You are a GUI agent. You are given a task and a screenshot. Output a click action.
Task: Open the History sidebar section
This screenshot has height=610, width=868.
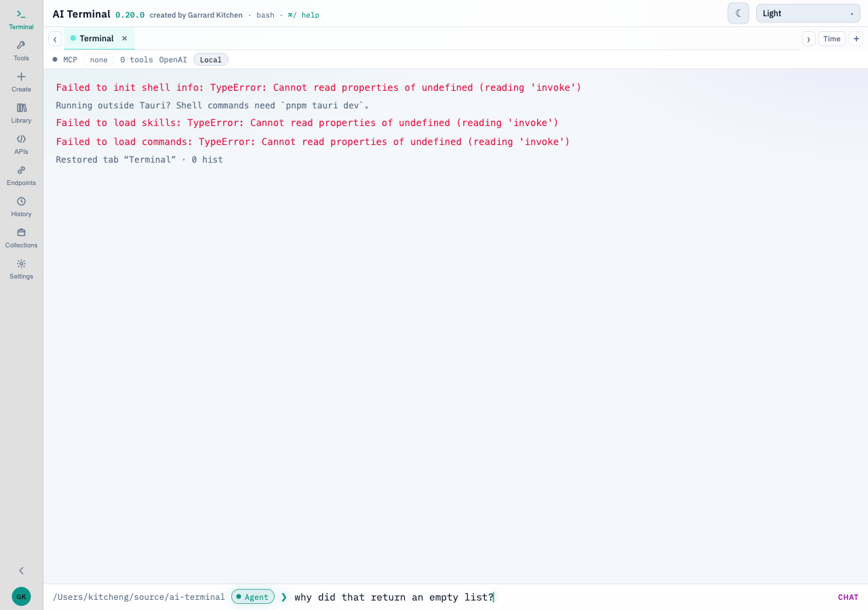coord(21,207)
